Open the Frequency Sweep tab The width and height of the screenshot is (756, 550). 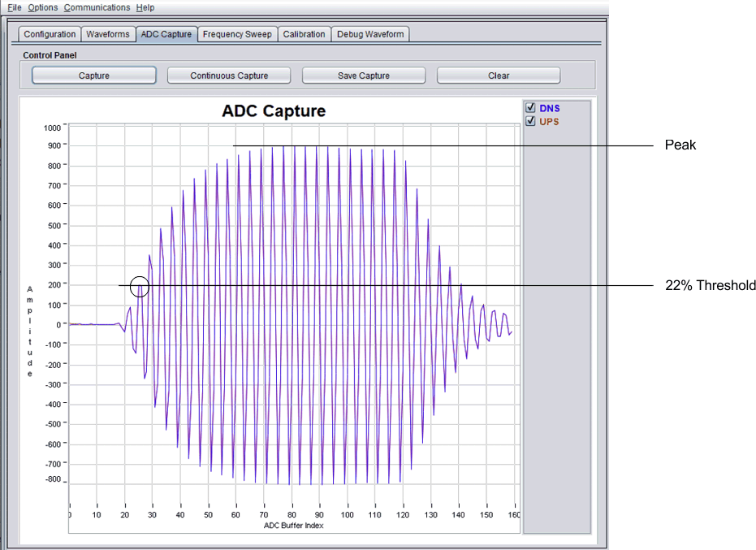[237, 34]
